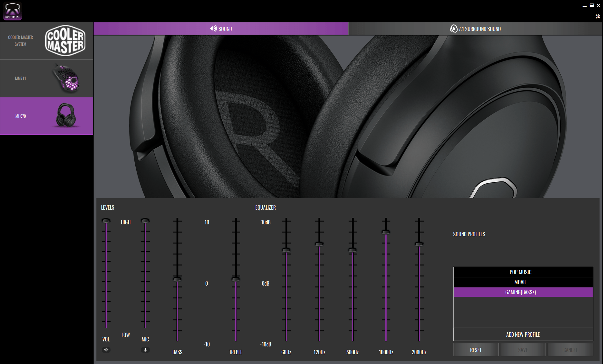
Task: Click the BASS slider knob
Action: pyautogui.click(x=177, y=279)
